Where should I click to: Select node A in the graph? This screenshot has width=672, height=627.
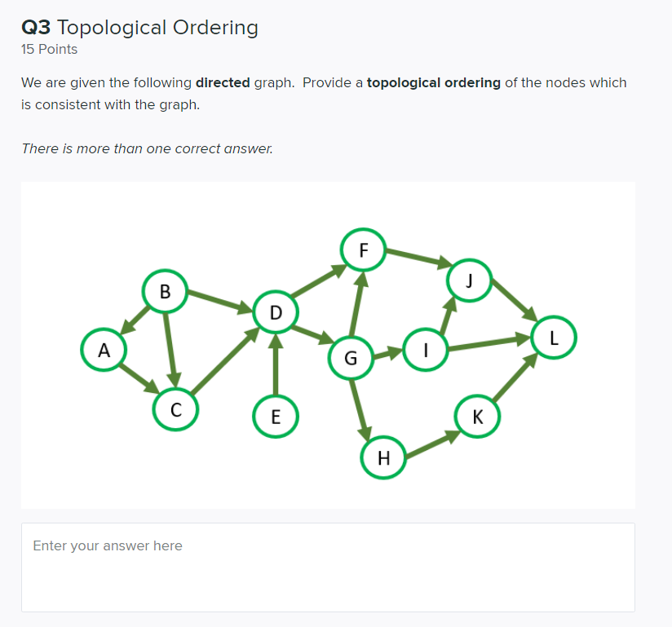coord(104,349)
